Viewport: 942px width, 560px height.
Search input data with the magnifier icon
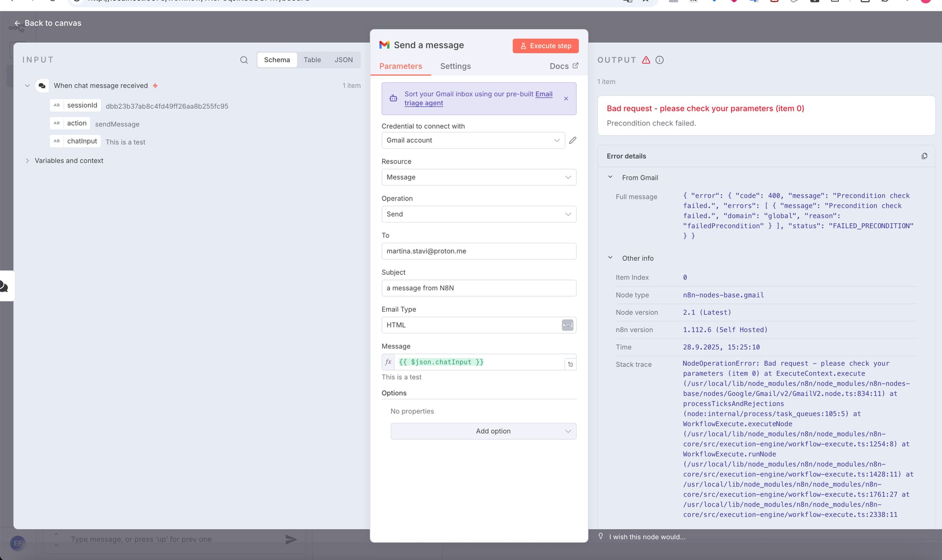click(244, 60)
